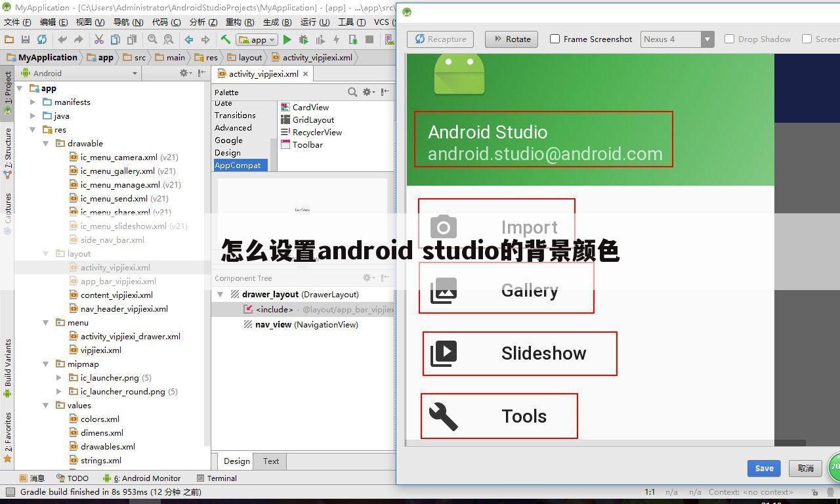Click the Palette search magnifier icon
This screenshot has width=840, height=504.
352,92
